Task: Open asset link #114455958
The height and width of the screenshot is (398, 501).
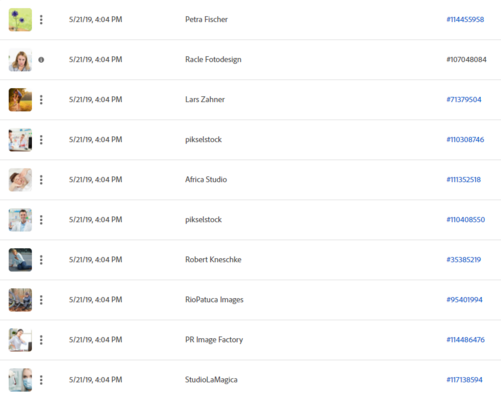Action: 465,19
